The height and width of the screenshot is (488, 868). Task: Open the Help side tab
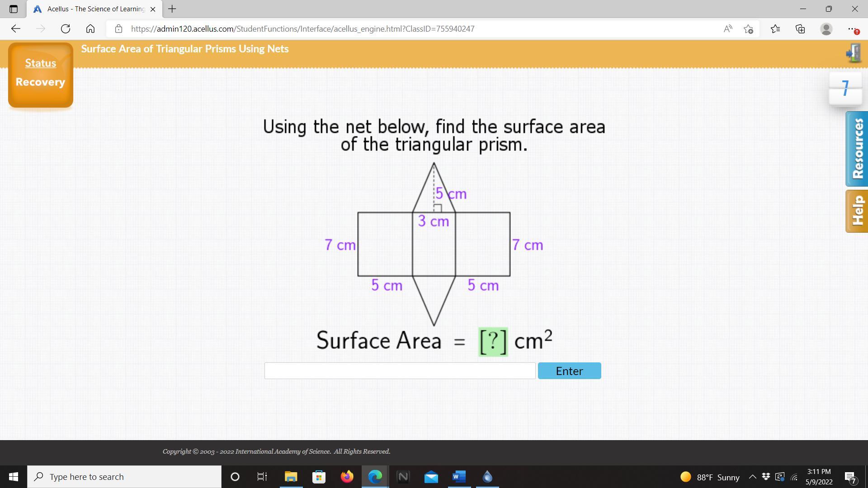pos(857,211)
